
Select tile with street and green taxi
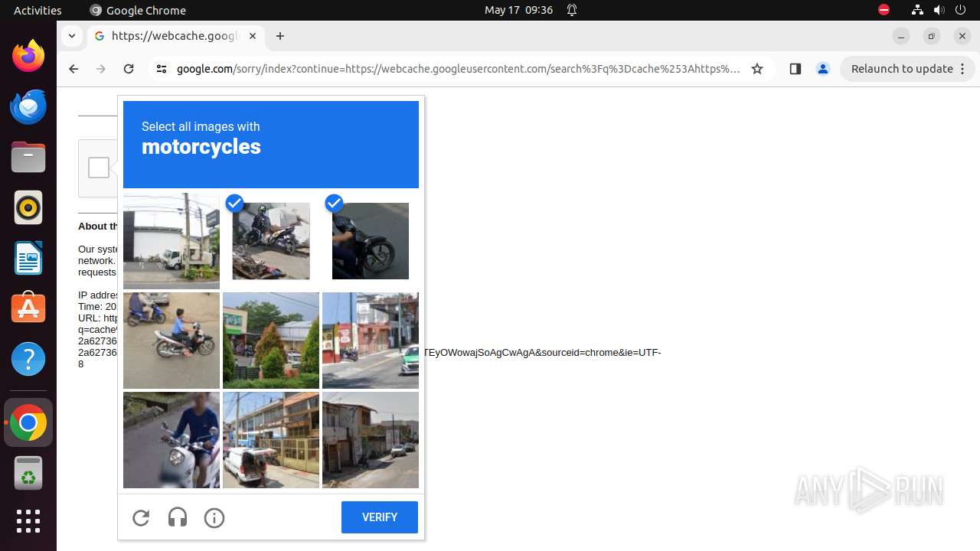point(371,341)
